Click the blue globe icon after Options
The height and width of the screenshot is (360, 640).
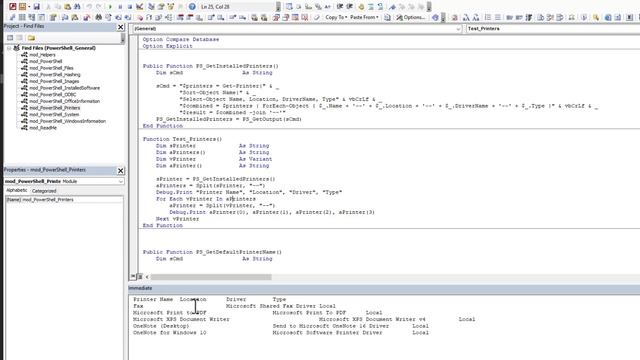435,17
